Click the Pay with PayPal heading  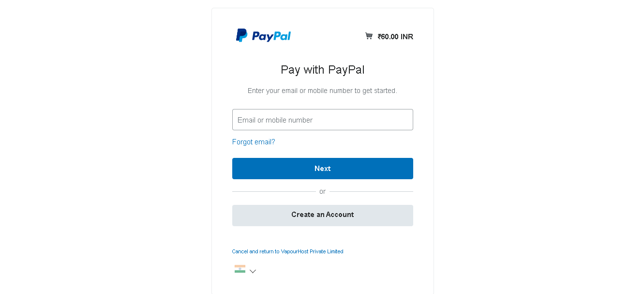tap(323, 70)
